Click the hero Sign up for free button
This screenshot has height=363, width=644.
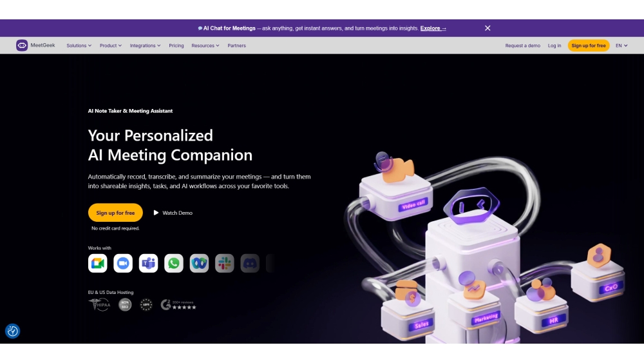(x=115, y=213)
